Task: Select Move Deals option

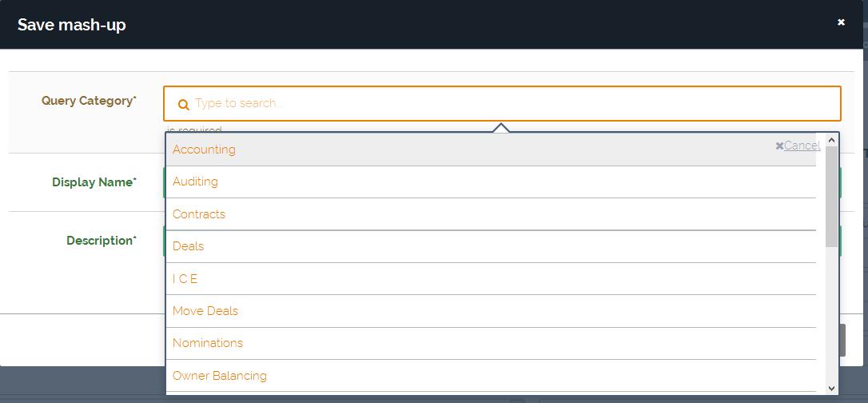Action: (x=205, y=311)
